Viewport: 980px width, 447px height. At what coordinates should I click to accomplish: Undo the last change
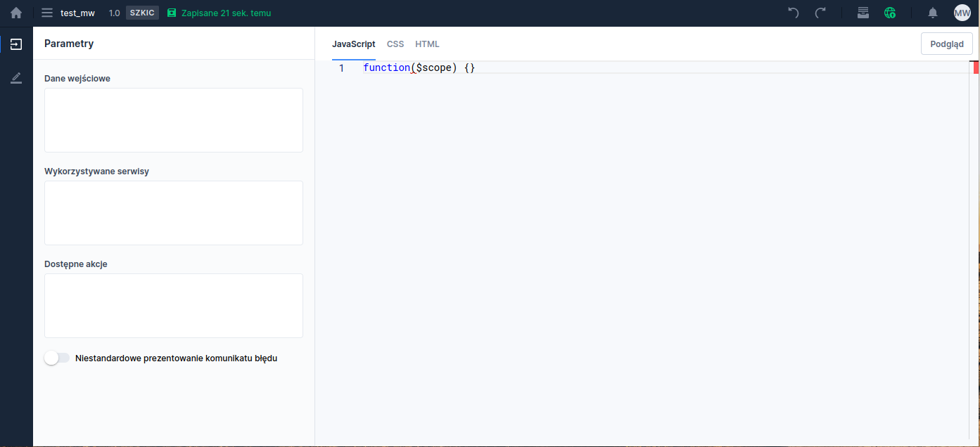(794, 13)
